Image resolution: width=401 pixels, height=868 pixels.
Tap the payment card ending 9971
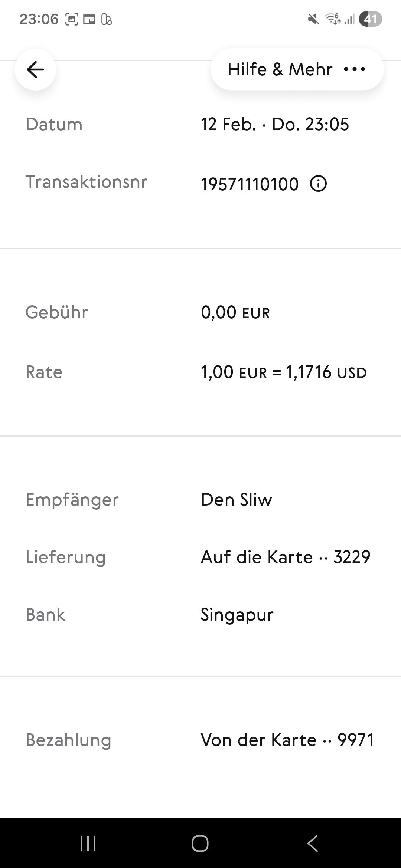click(x=287, y=740)
